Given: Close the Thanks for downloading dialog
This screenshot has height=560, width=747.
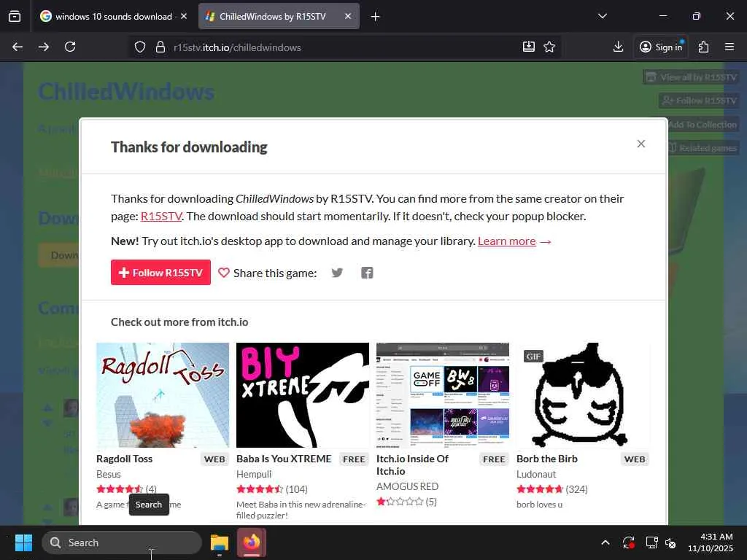Looking at the screenshot, I should coord(641,144).
